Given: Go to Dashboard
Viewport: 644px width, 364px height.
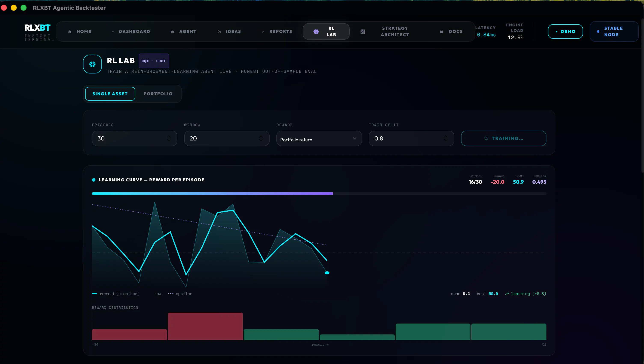Looking at the screenshot, I should coord(131,31).
